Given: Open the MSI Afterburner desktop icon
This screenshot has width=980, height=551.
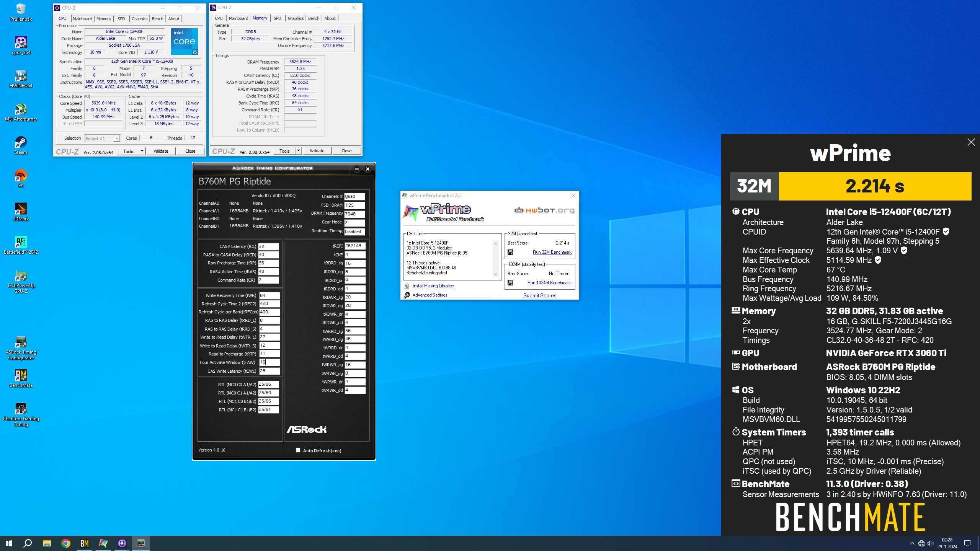Looking at the screenshot, I should pos(21,112).
